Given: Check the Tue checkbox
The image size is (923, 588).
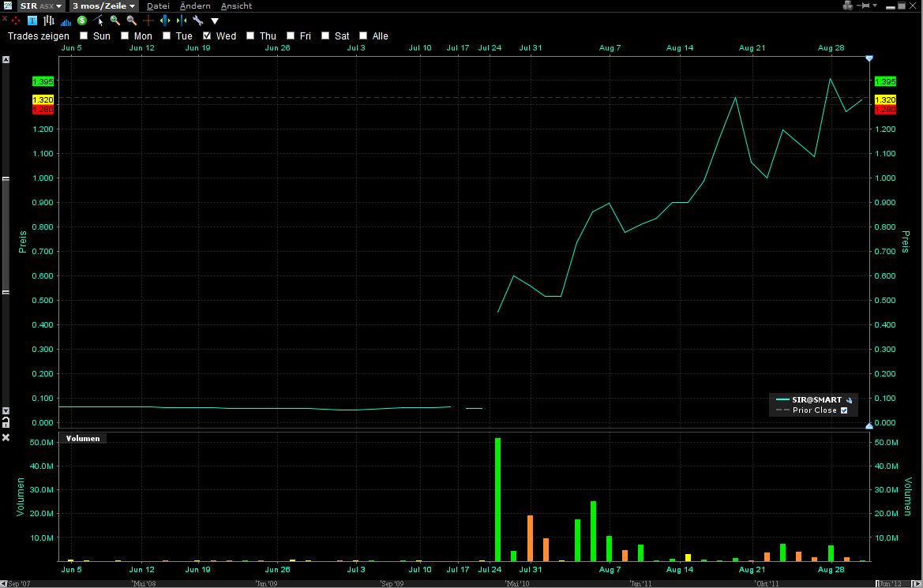Looking at the screenshot, I should (x=167, y=36).
